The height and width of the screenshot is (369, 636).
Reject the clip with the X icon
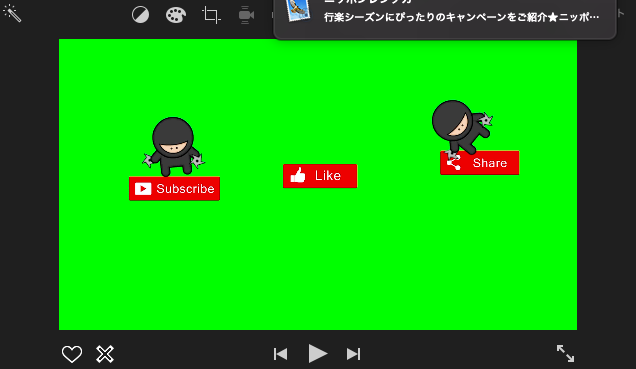pos(105,354)
